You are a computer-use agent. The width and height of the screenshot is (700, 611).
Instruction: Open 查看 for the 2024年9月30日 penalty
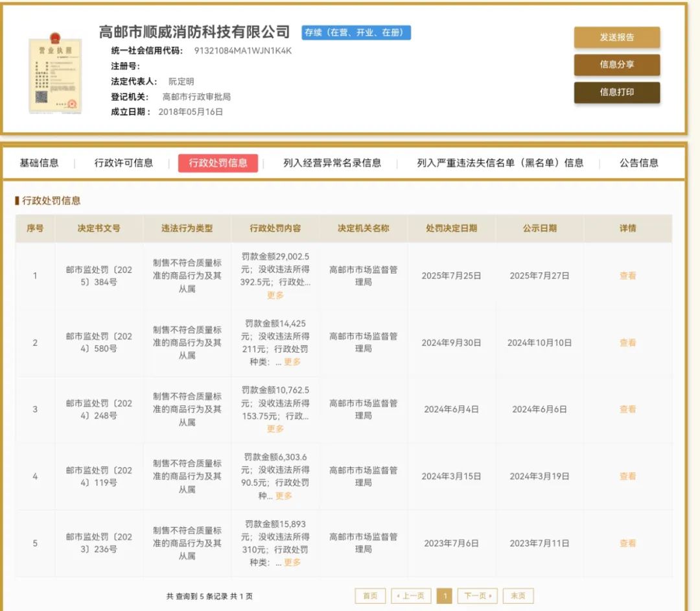click(627, 342)
